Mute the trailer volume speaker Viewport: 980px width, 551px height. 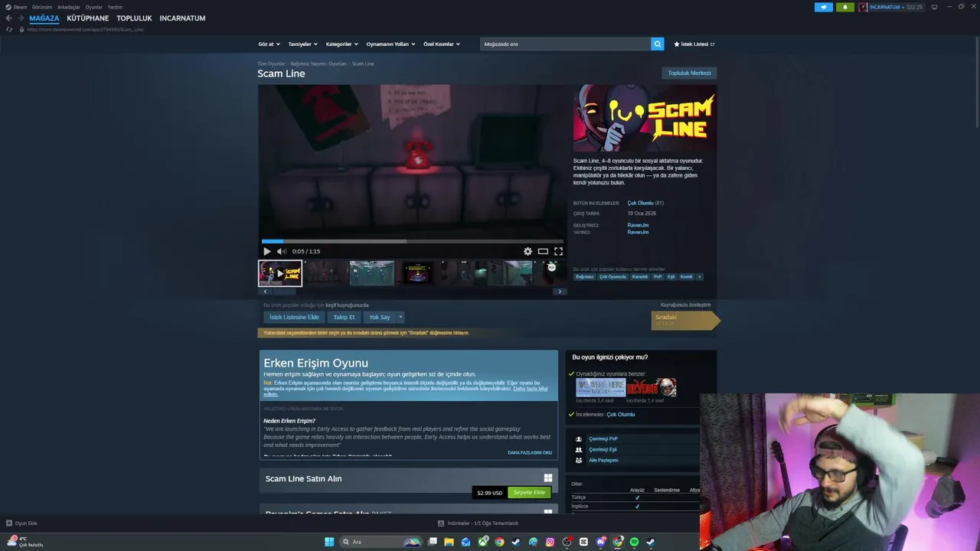tap(281, 251)
